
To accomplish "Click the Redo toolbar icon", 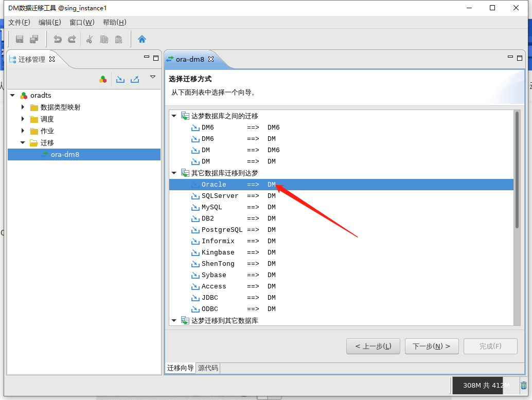I will 72,39.
